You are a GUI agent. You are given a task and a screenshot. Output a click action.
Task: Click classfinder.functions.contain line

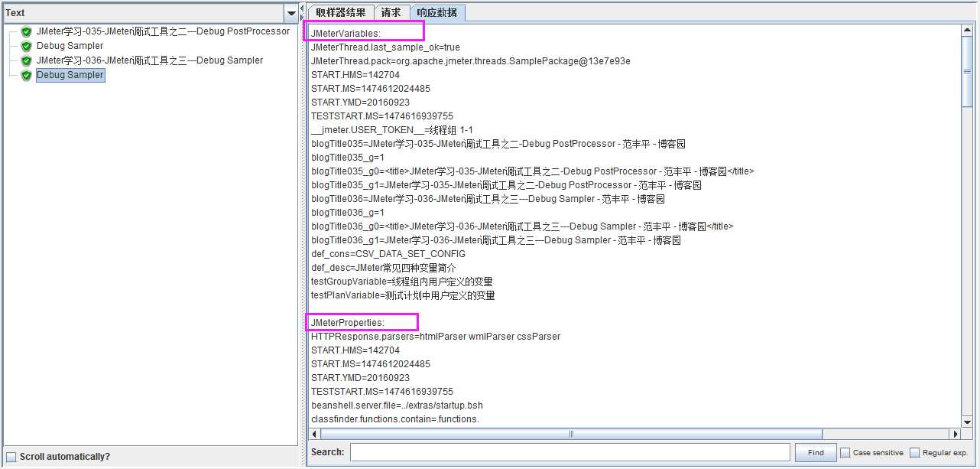click(x=395, y=419)
